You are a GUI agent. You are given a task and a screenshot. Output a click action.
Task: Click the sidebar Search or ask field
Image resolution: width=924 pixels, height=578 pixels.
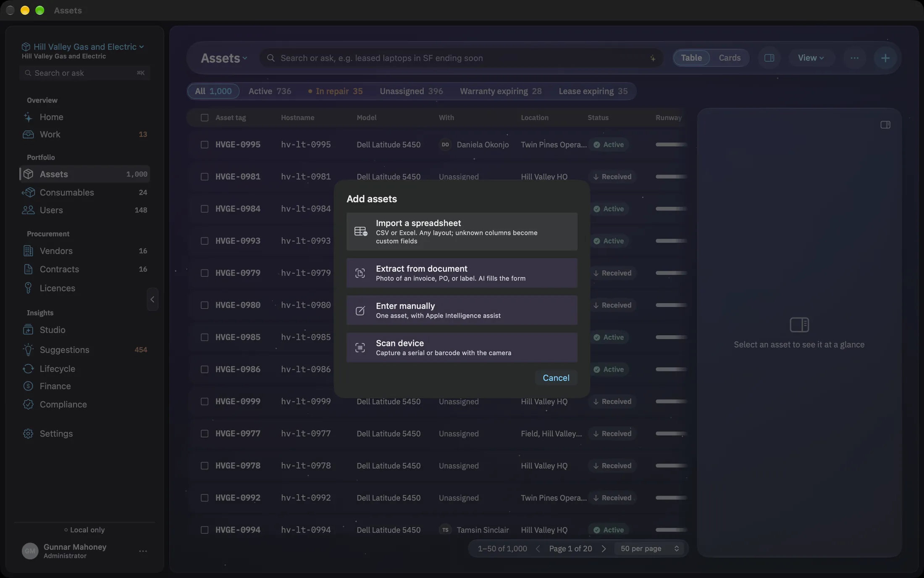(x=84, y=73)
